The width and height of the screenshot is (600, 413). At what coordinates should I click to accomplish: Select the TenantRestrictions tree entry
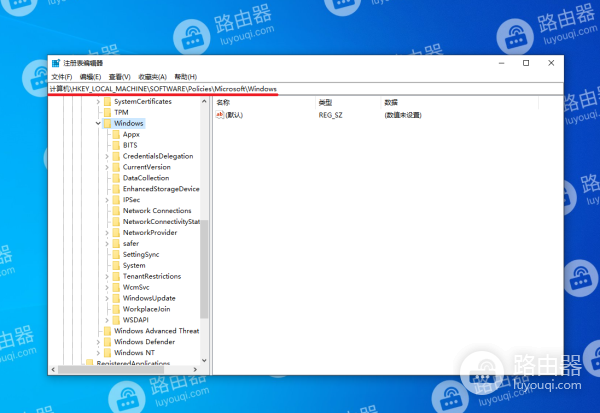coord(152,276)
